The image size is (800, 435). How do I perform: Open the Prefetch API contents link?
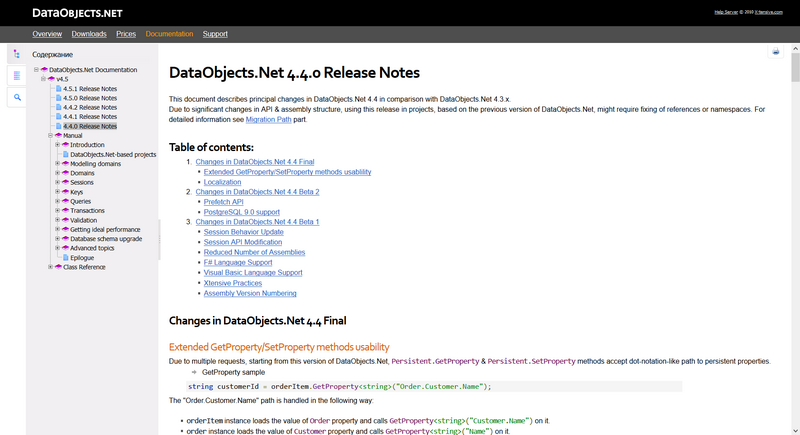(x=223, y=202)
